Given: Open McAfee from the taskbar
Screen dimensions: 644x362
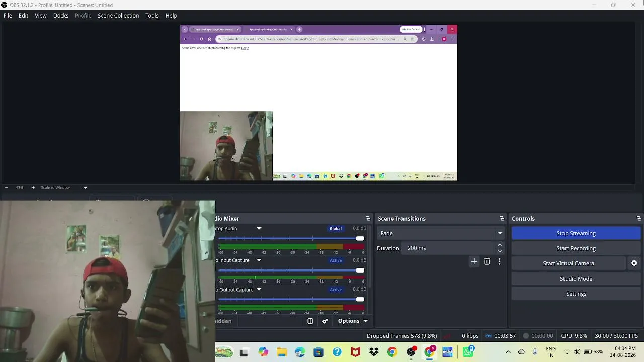Looking at the screenshot, I should 355,352.
